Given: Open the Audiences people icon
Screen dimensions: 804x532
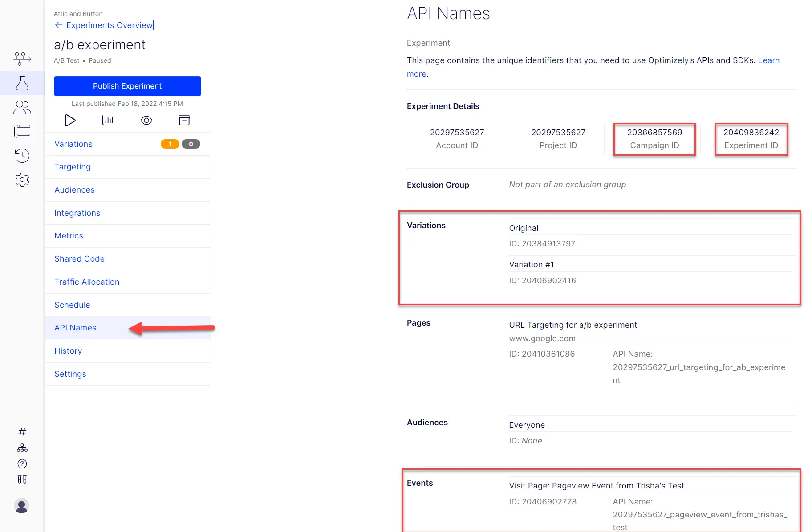Looking at the screenshot, I should tap(22, 107).
